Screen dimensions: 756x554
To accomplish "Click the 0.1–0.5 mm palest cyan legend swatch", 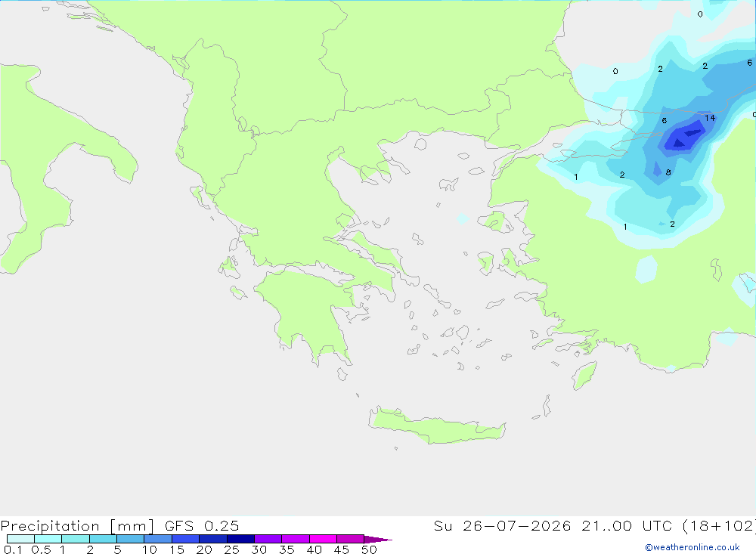I will click(20, 539).
